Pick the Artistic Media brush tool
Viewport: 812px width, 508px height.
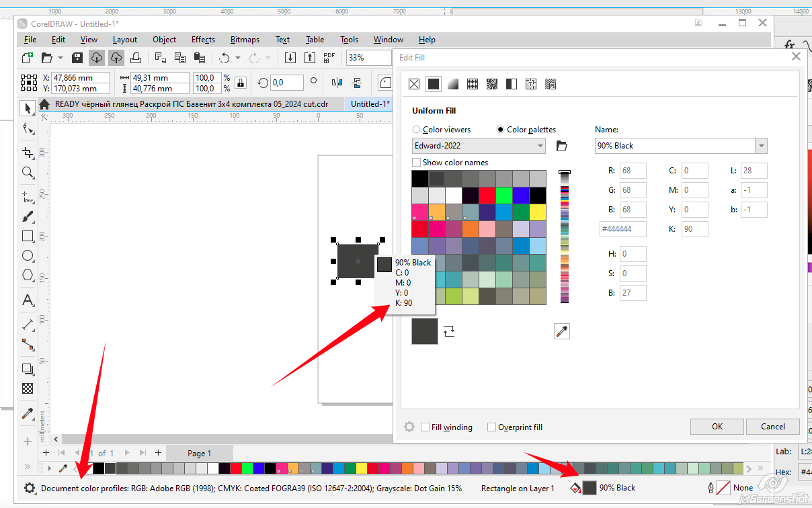28,216
